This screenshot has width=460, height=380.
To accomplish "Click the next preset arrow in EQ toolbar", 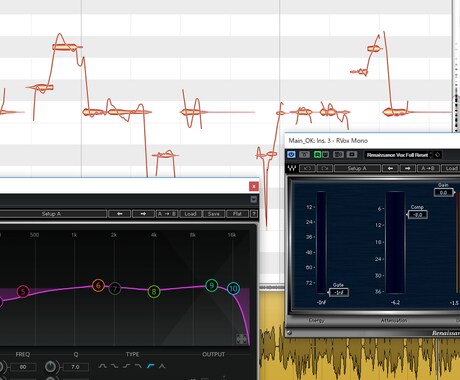I will coord(143,214).
